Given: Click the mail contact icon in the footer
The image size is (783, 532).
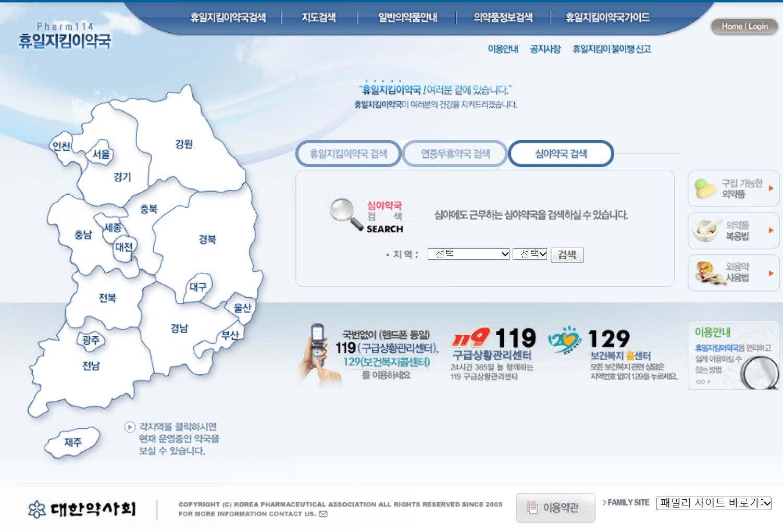Looking at the screenshot, I should pyautogui.click(x=323, y=514).
